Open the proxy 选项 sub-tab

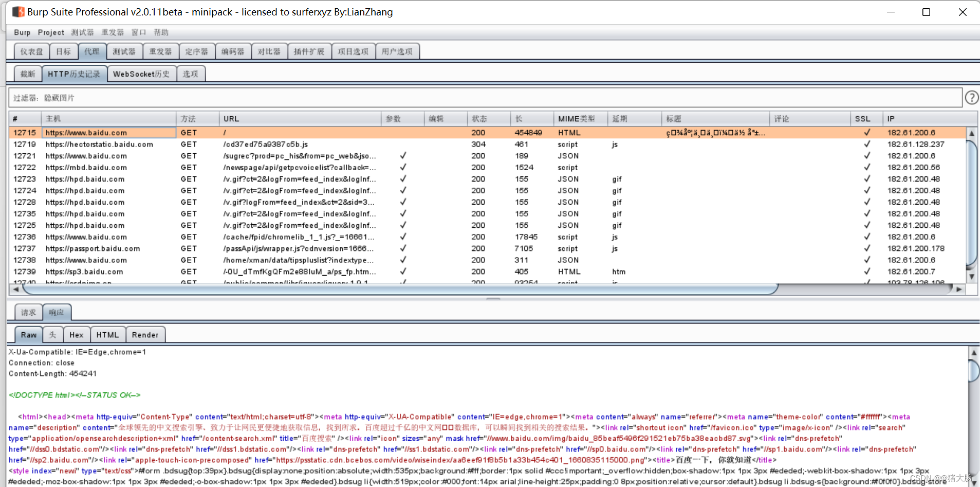(x=191, y=74)
